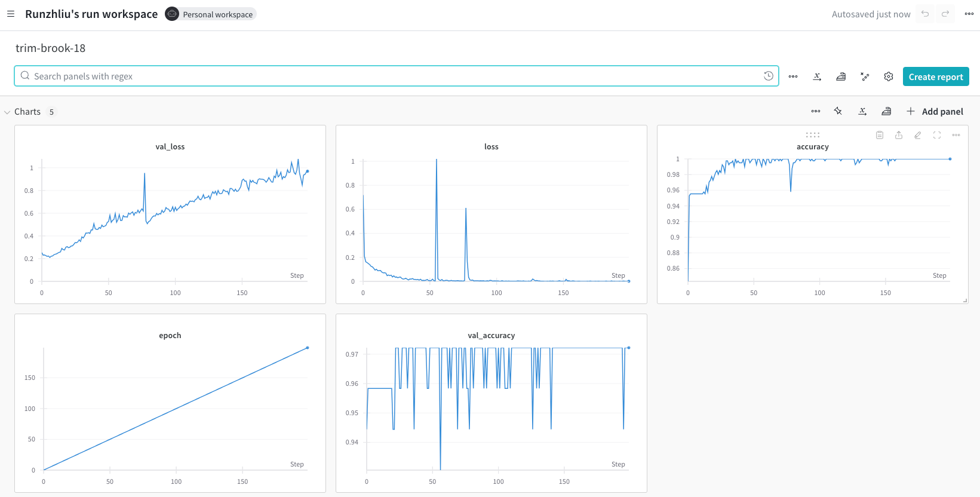Open search history clock icon

[769, 76]
